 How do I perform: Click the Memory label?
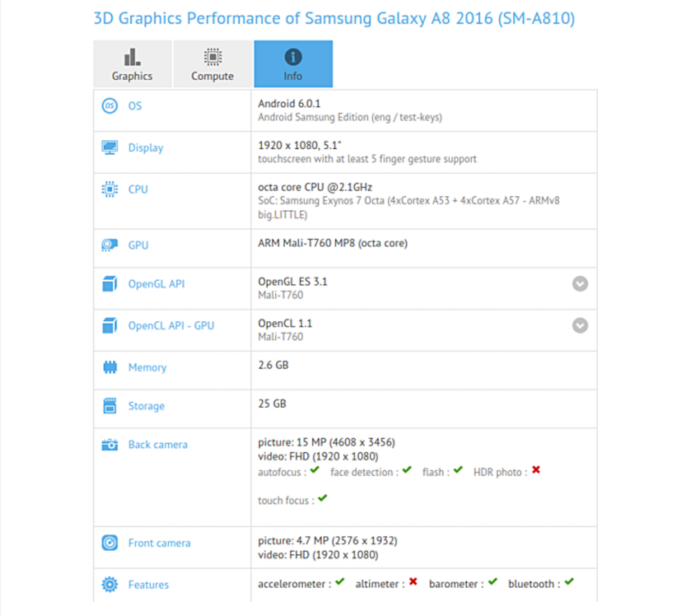[x=147, y=367]
